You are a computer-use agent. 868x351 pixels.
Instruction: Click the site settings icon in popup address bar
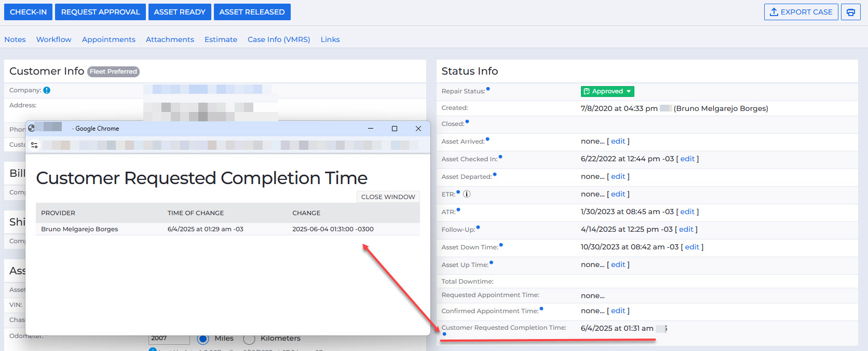34,145
